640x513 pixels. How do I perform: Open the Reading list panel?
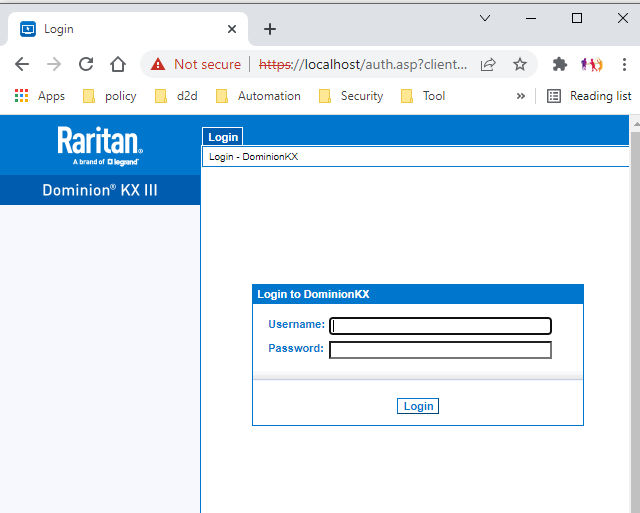point(589,96)
